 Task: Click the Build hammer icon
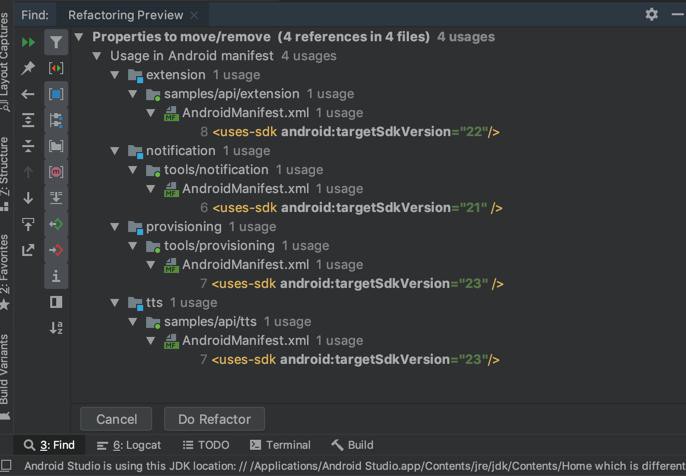[337, 445]
